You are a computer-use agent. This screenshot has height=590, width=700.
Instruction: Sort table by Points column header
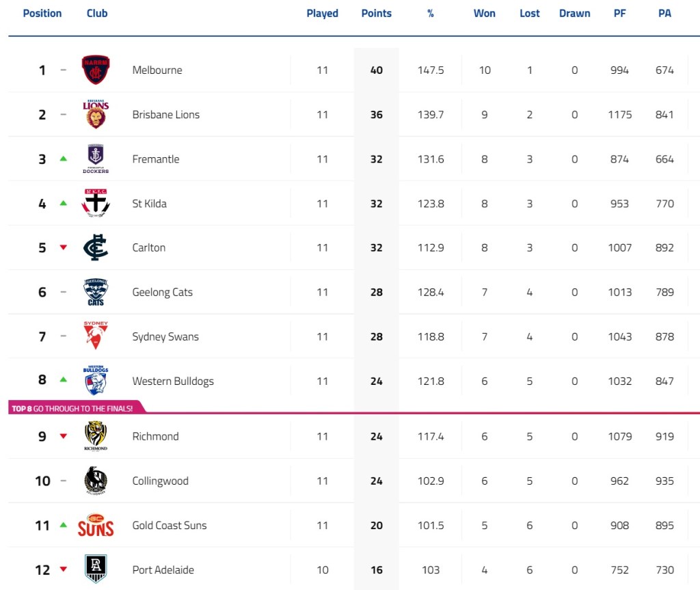pos(376,13)
